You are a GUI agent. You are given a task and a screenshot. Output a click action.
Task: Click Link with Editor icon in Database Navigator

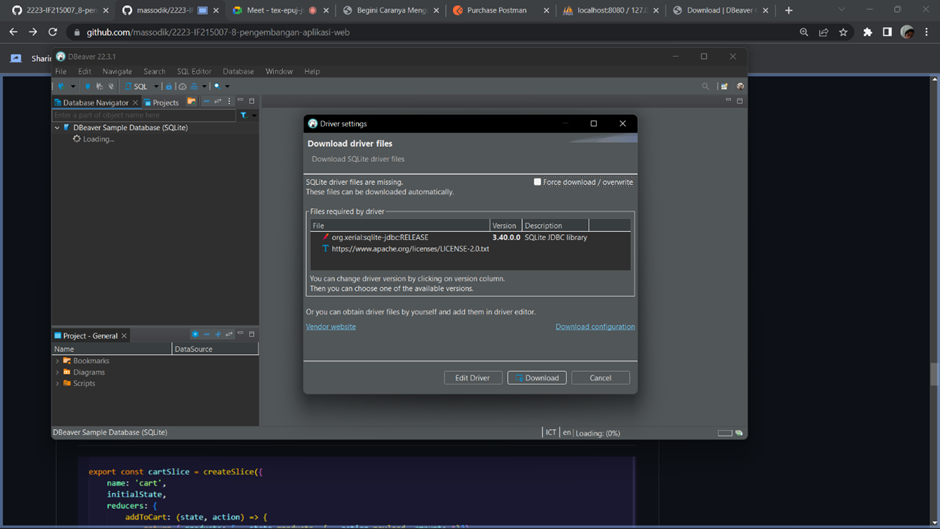pyautogui.click(x=218, y=101)
